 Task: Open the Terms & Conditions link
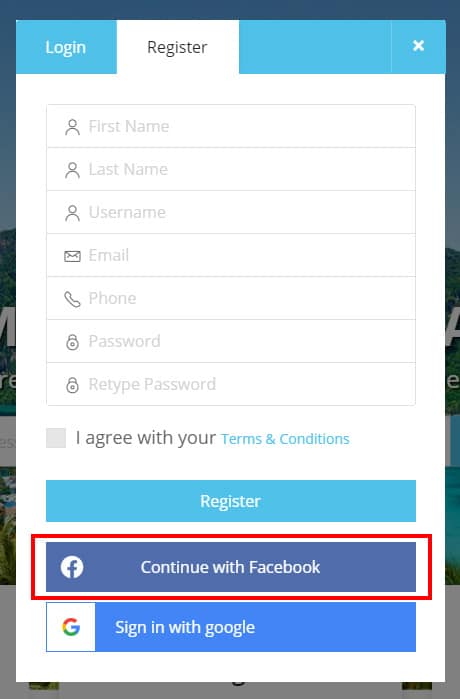click(285, 439)
